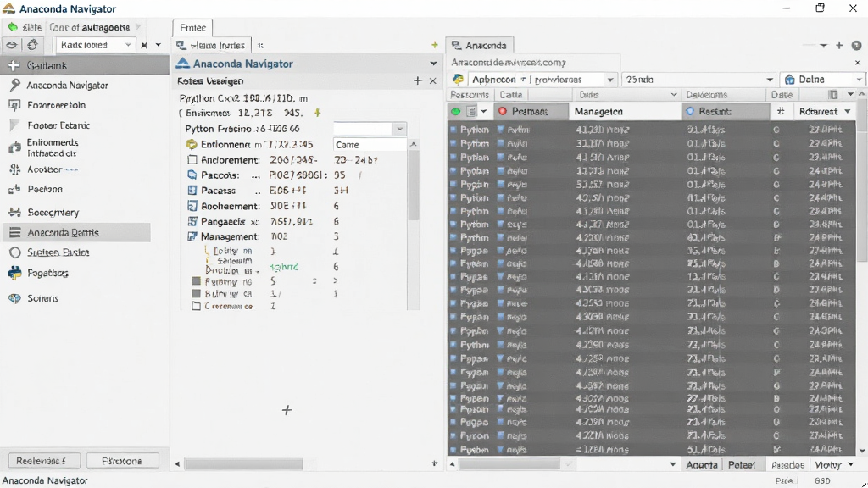Switch to the Acoota bottom tab

(702, 465)
